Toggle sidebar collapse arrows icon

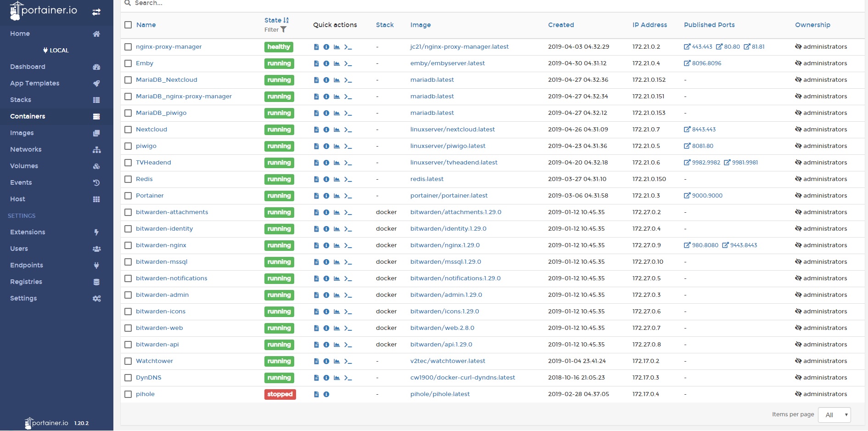[96, 12]
